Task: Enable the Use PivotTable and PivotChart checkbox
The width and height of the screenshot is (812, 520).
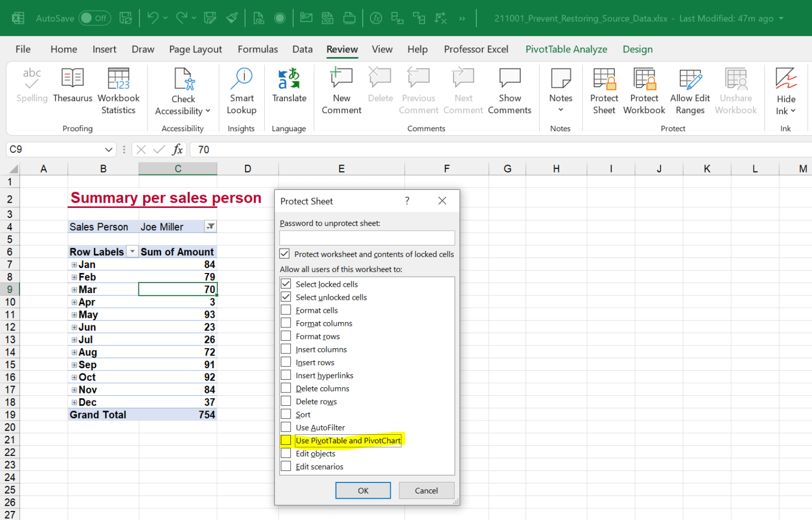Action: 286,440
